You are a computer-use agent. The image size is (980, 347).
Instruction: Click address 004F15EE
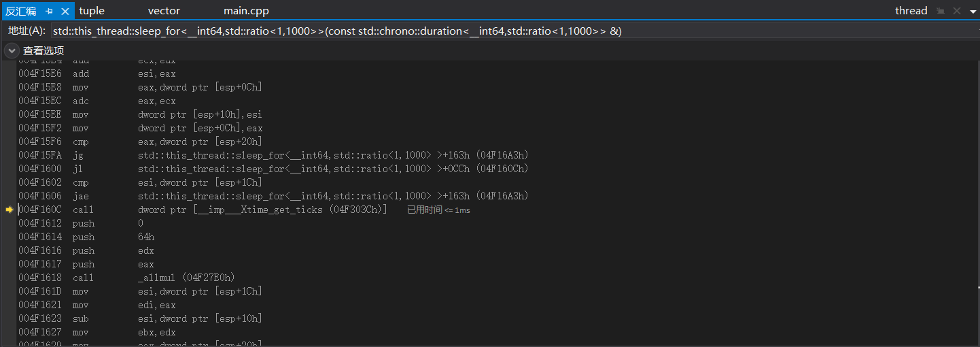point(40,114)
